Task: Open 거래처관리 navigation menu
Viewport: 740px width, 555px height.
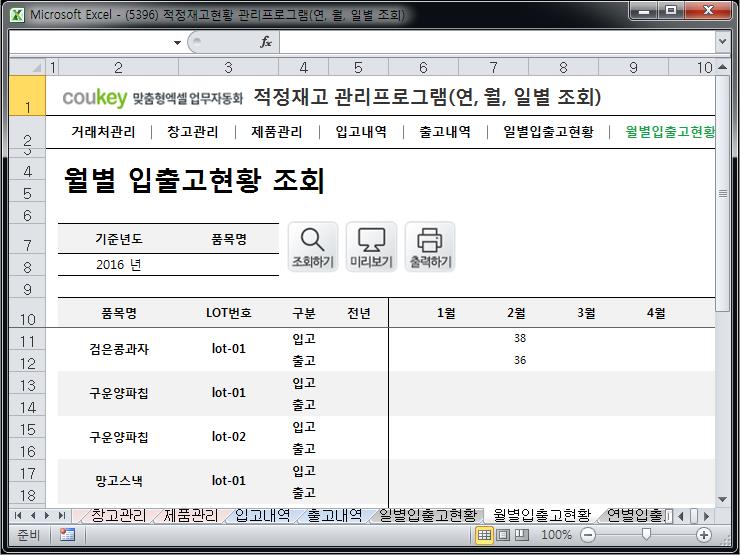Action: coord(103,132)
